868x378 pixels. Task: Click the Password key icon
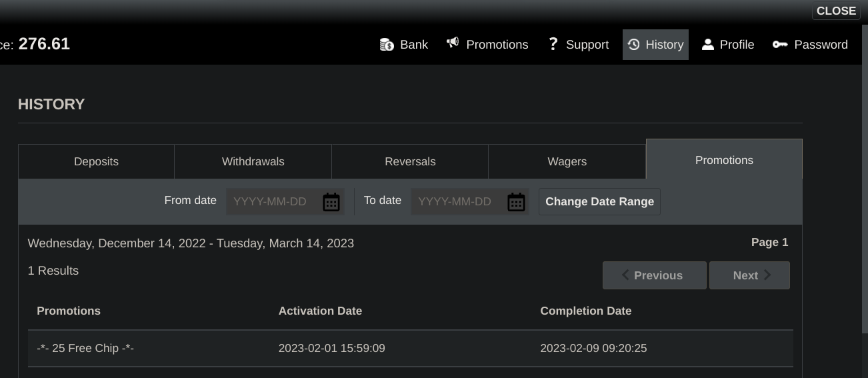pos(779,45)
